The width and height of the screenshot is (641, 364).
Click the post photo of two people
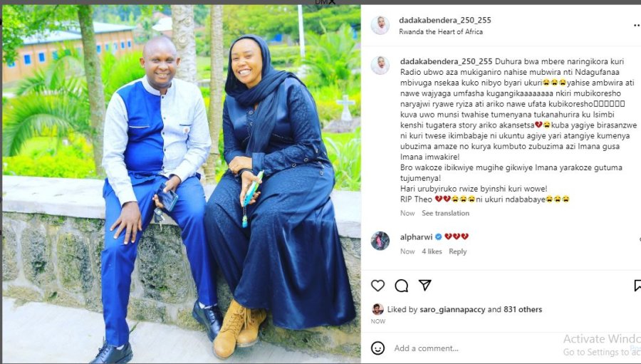click(x=182, y=184)
